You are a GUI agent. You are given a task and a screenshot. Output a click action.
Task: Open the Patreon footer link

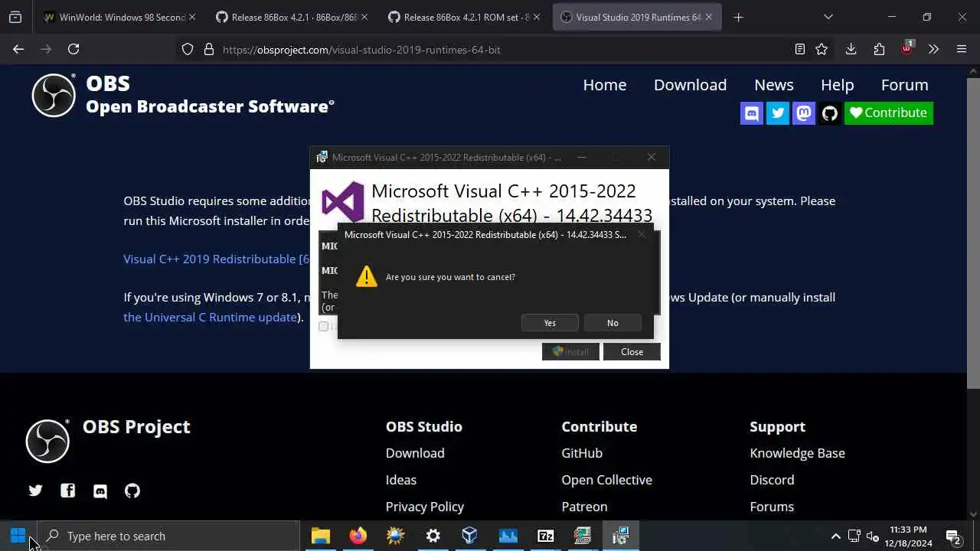coord(584,507)
